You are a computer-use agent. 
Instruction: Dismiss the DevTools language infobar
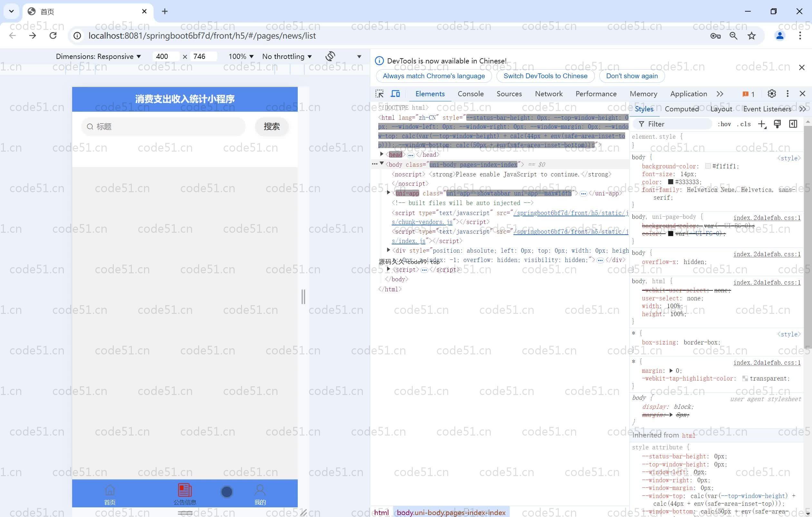[x=802, y=67]
